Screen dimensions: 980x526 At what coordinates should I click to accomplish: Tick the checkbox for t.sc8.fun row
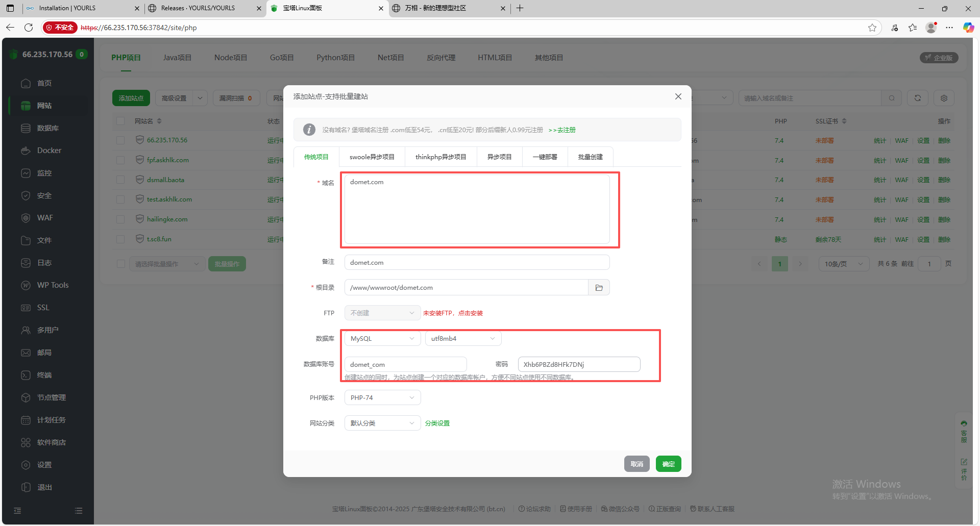[120, 239]
